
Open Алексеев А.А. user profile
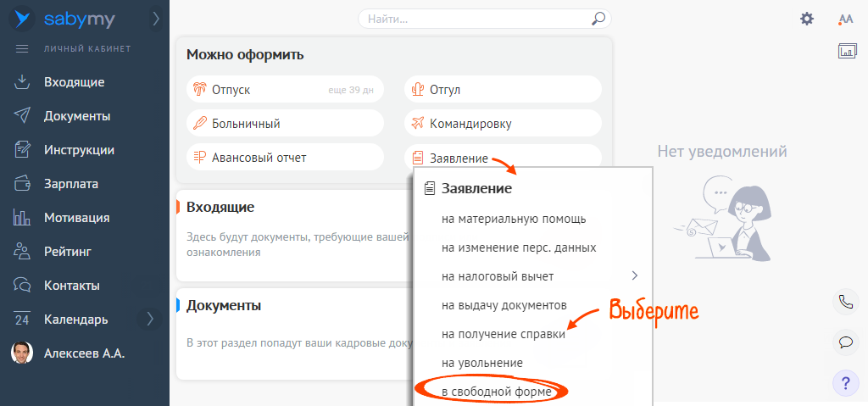point(84,353)
